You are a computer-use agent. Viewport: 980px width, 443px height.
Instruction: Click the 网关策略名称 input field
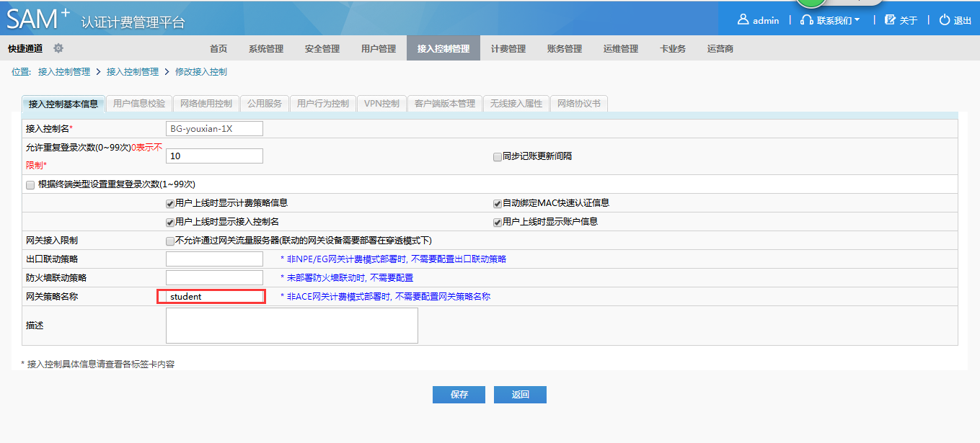(212, 296)
